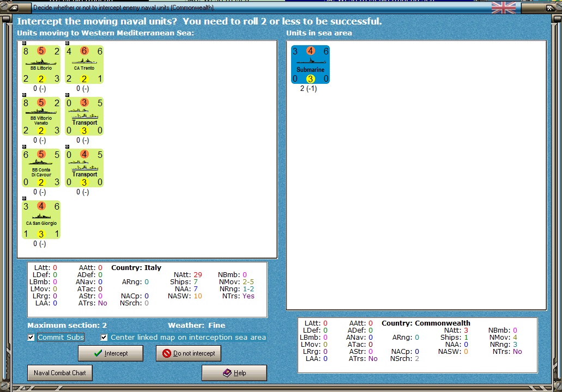Toggle the Commit Subs checkbox
The width and height of the screenshot is (562, 392).
[x=31, y=337]
